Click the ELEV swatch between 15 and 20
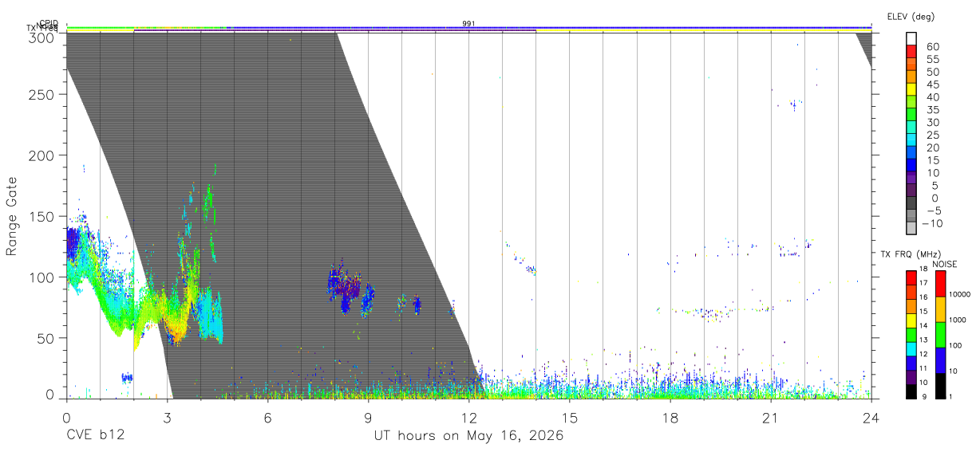The image size is (980, 452). [911, 154]
